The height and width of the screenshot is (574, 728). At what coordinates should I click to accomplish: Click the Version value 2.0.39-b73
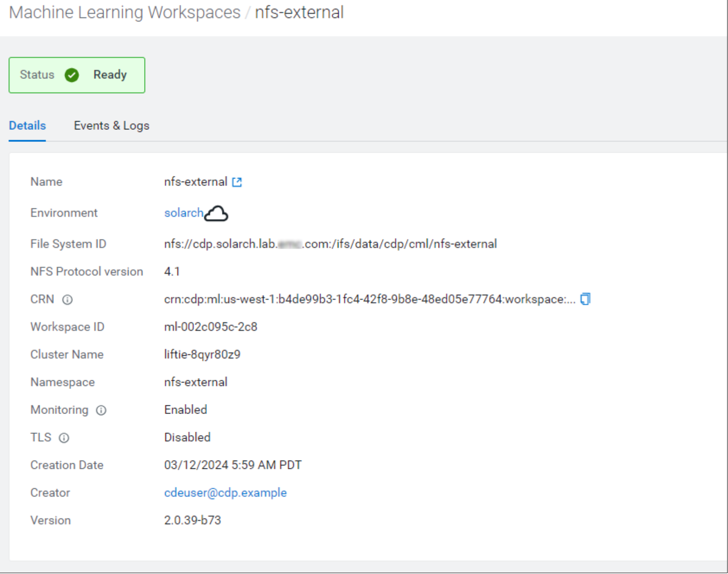pyautogui.click(x=192, y=520)
